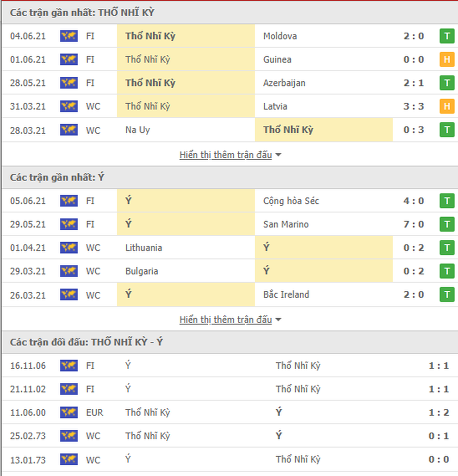The height and width of the screenshot is (476, 458).
Task: Click flag icon in the San Marino row
Action: (68, 224)
